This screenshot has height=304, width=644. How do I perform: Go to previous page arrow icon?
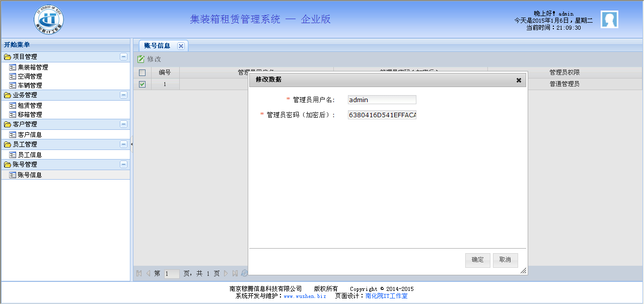(148, 273)
